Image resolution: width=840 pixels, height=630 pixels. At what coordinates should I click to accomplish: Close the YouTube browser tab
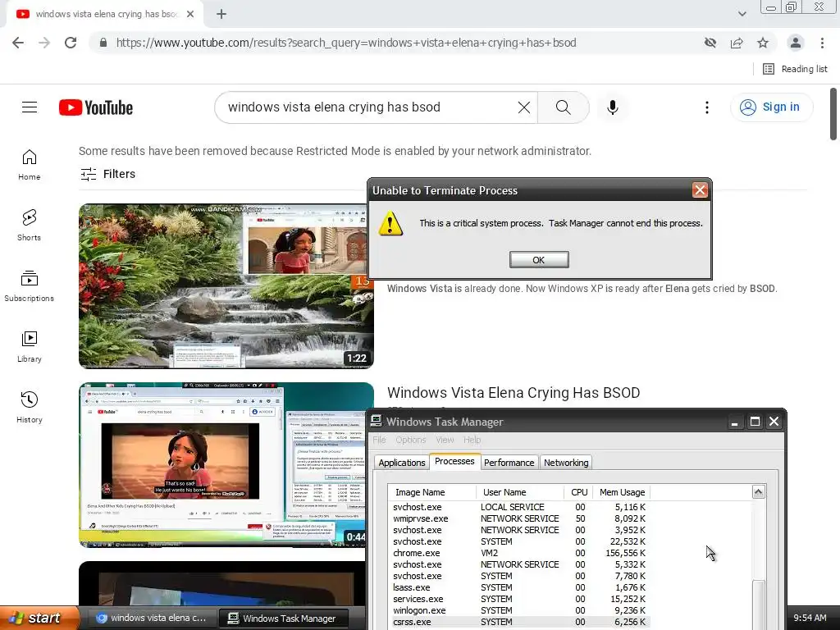point(190,15)
